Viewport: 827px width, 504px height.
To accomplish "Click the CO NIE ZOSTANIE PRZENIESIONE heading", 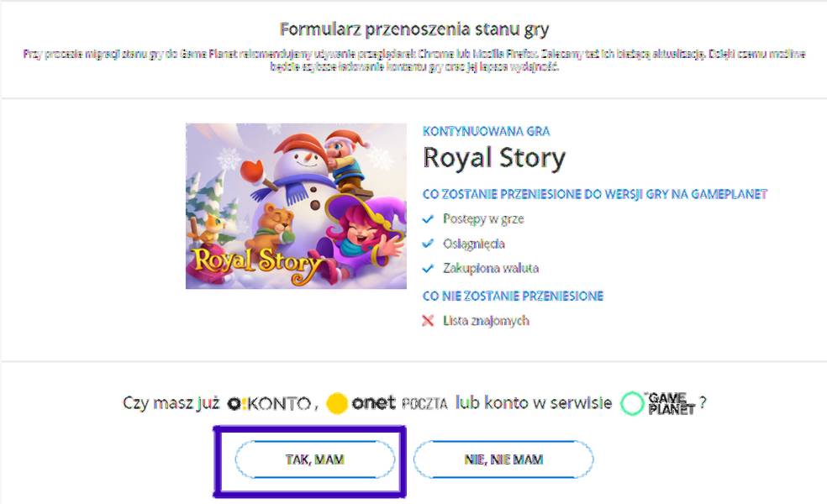I will [514, 296].
